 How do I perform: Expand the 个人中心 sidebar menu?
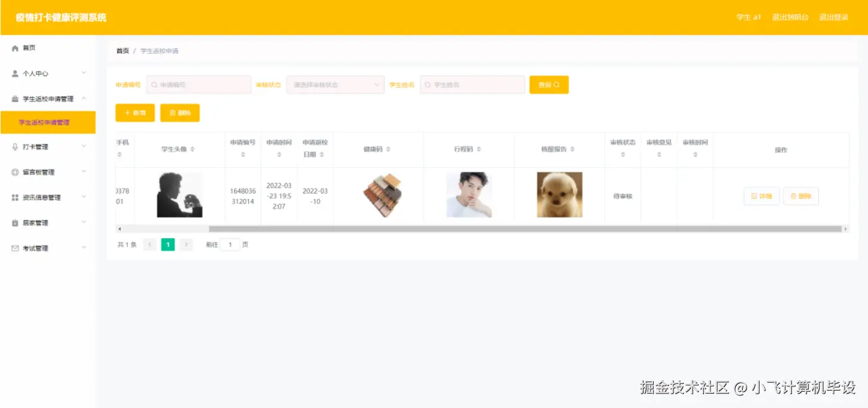(x=48, y=74)
